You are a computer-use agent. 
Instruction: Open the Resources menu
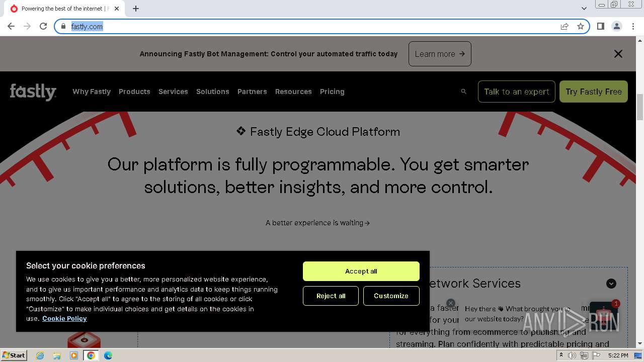click(293, 92)
